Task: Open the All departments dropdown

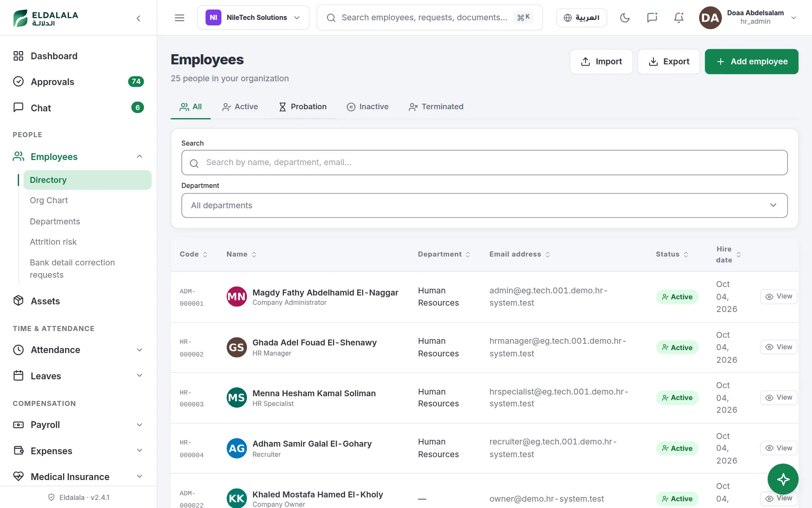Action: (x=484, y=206)
